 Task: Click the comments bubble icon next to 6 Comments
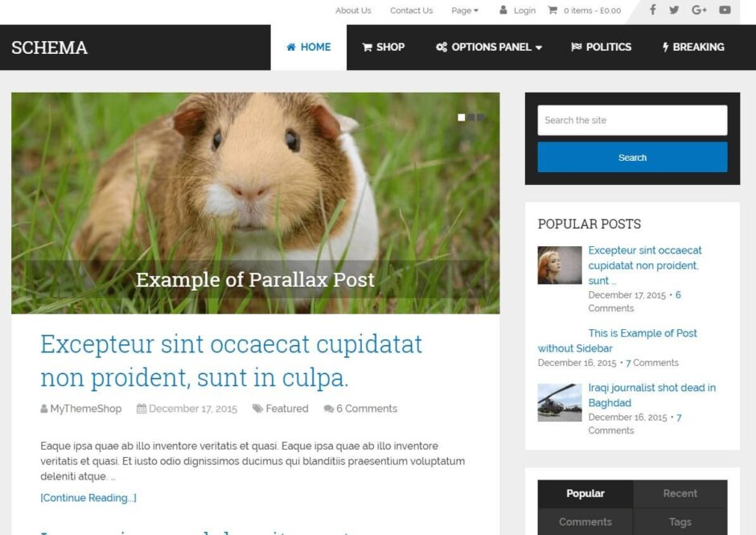coord(328,409)
